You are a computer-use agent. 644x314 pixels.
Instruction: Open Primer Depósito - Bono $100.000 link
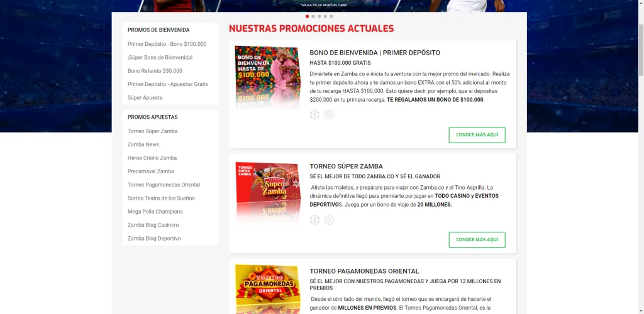pyautogui.click(x=167, y=44)
